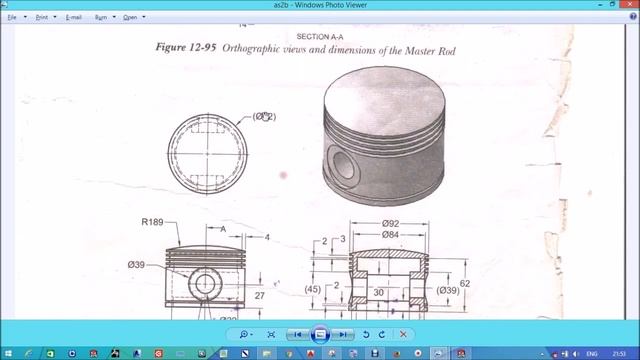Click the Ø92 dimension in section view

390,223
